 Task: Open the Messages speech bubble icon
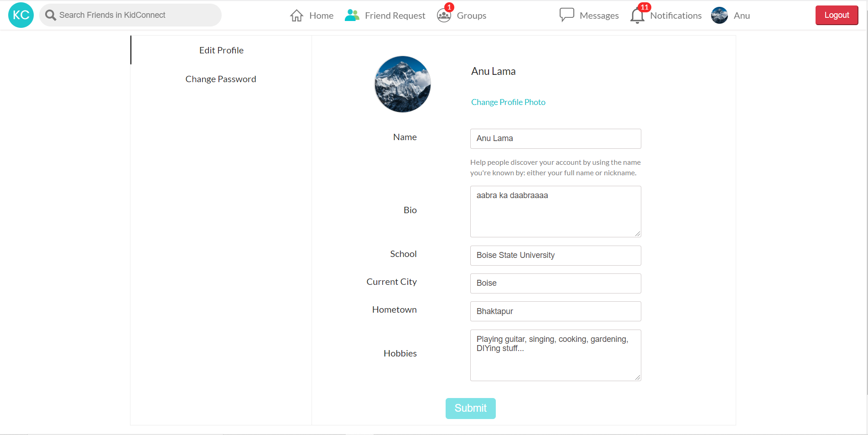coord(567,15)
